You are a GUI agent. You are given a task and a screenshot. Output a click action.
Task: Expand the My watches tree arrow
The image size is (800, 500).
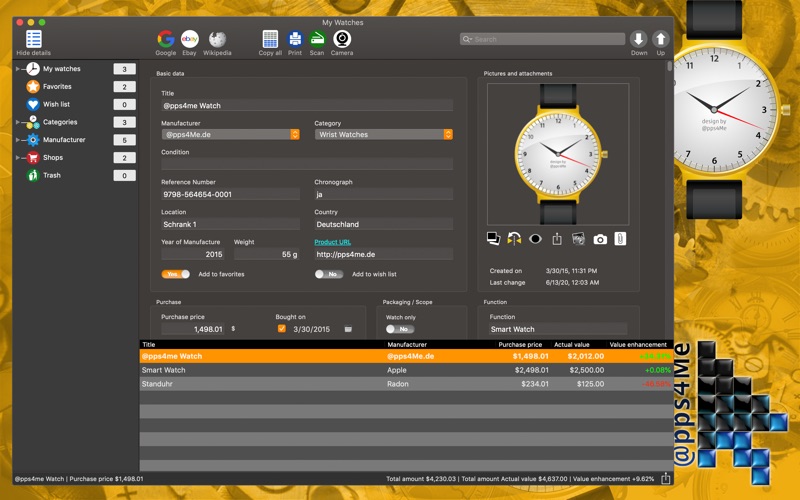point(18,69)
